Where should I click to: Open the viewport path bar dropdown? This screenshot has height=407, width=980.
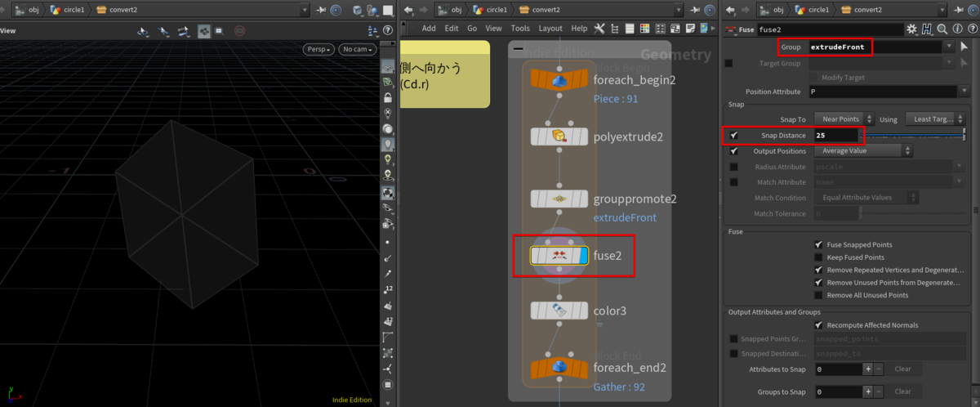(305, 10)
